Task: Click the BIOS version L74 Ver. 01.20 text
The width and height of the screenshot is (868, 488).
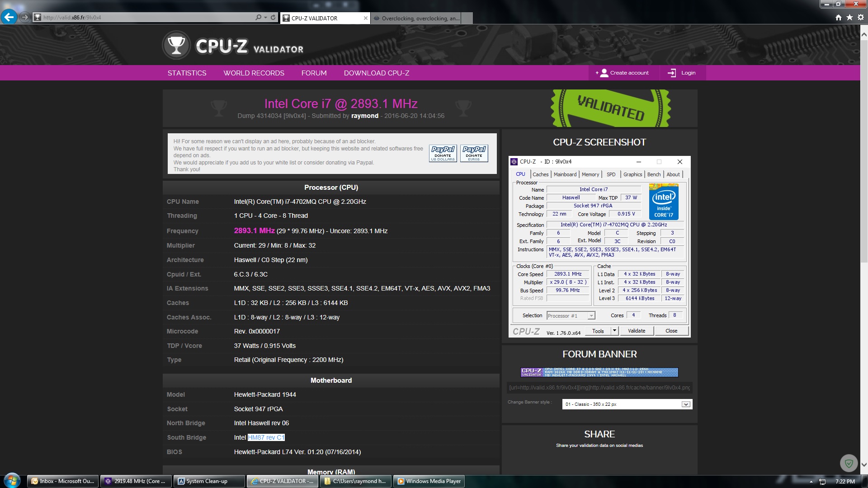Action: coord(297,452)
